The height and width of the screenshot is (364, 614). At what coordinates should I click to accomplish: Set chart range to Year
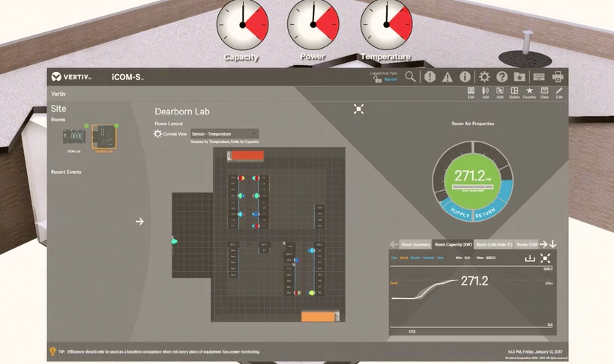tap(440, 258)
